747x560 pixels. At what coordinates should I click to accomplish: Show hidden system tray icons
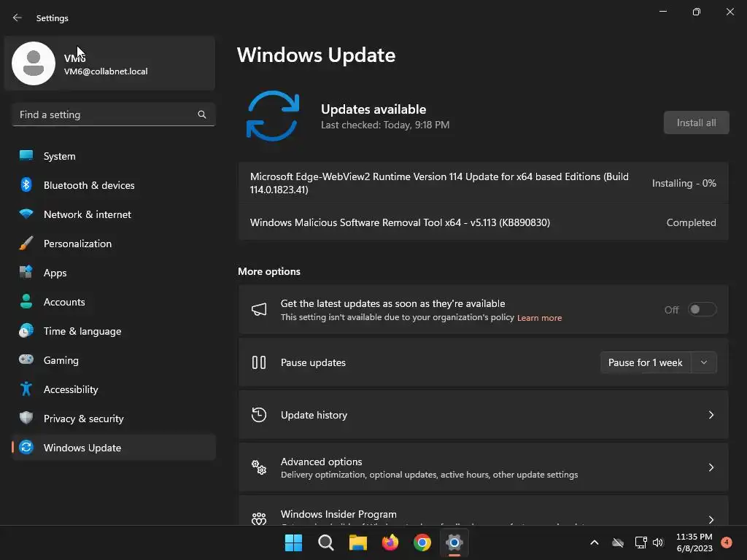[x=595, y=542]
